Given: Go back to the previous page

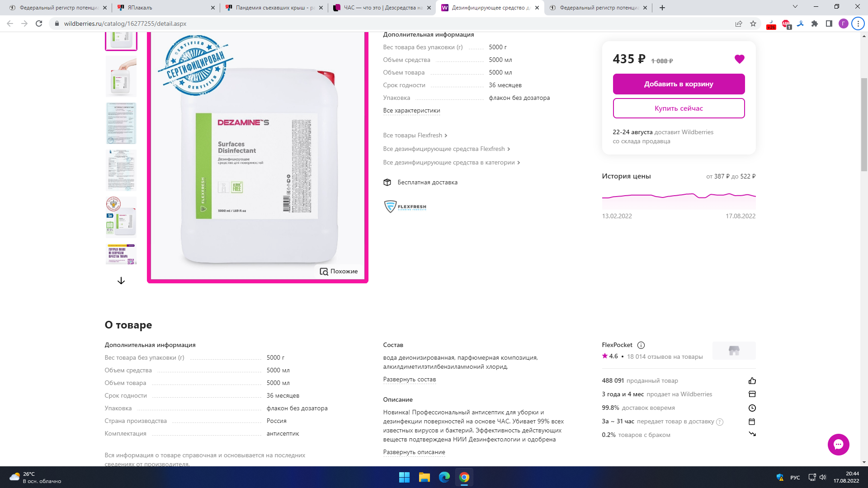Looking at the screenshot, I should pyautogui.click(x=10, y=23).
